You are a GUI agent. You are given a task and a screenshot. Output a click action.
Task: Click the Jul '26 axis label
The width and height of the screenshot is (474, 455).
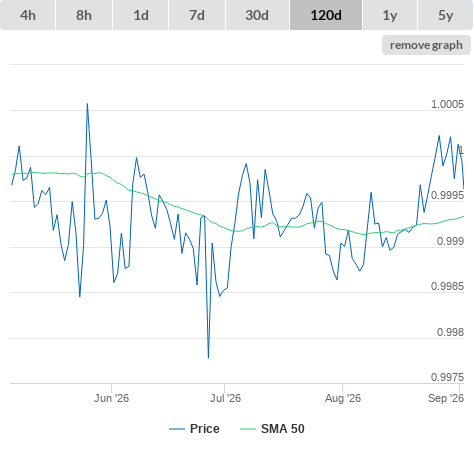click(x=225, y=398)
